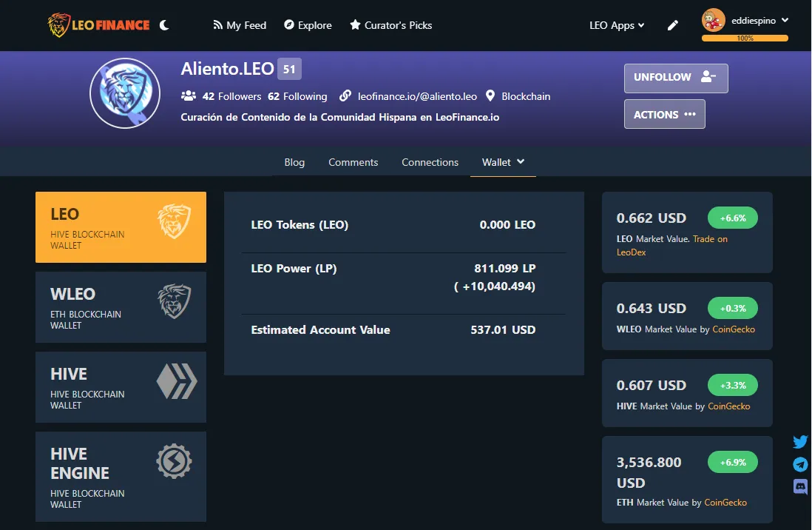812x530 pixels.
Task: Click the 3,536.800 USD ETH price
Action: point(649,472)
